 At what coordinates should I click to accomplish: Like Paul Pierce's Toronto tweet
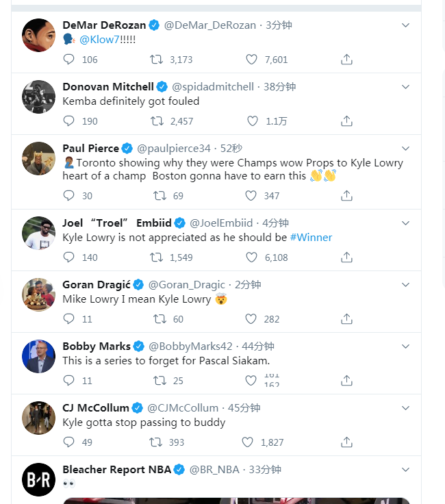(x=251, y=196)
